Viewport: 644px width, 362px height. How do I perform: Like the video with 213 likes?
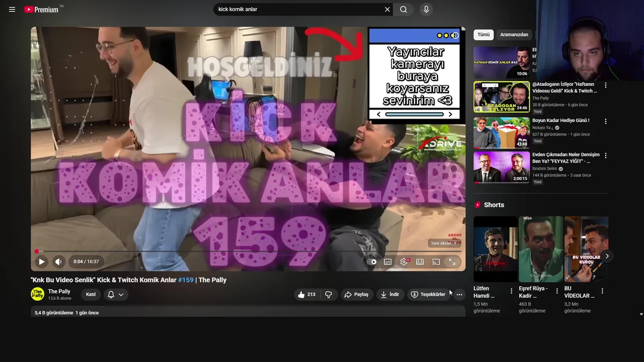[306, 295]
